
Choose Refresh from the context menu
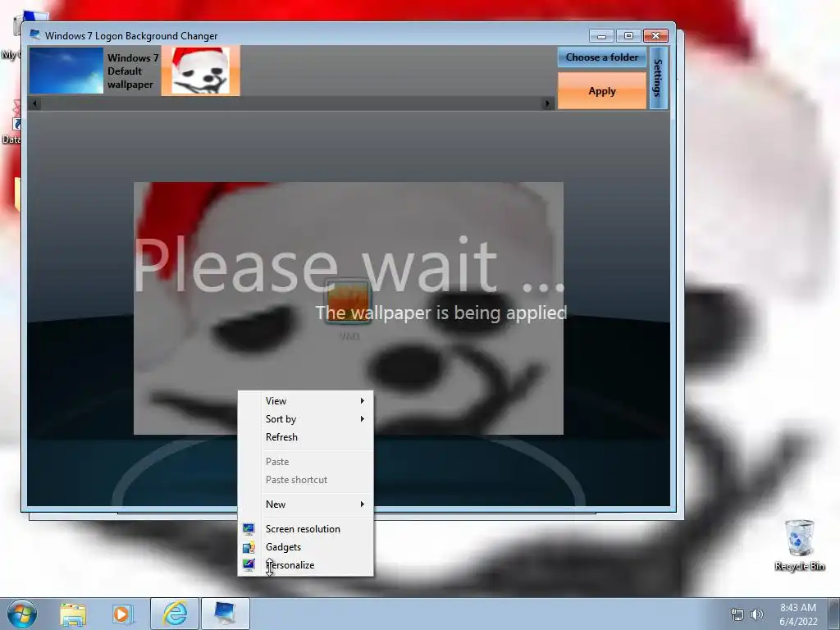[x=305, y=437]
